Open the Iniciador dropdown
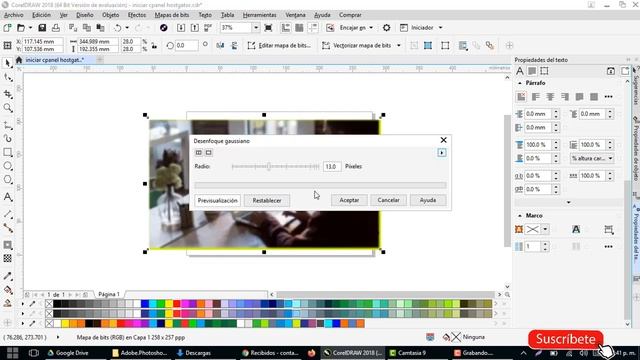 point(440,28)
